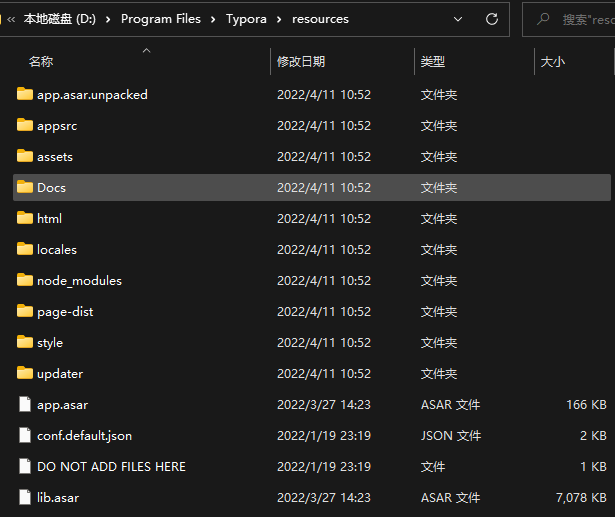Select the assets folder name
This screenshot has width=615, height=517.
55,157
